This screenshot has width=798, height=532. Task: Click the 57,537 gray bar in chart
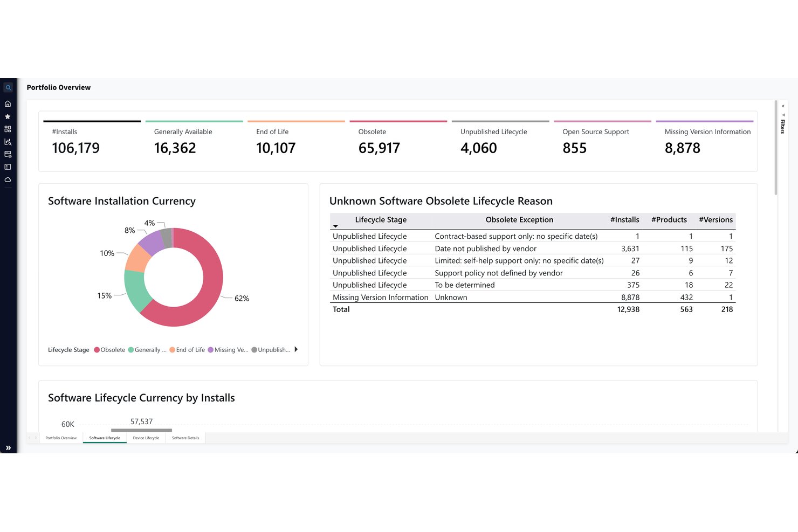coord(141,430)
